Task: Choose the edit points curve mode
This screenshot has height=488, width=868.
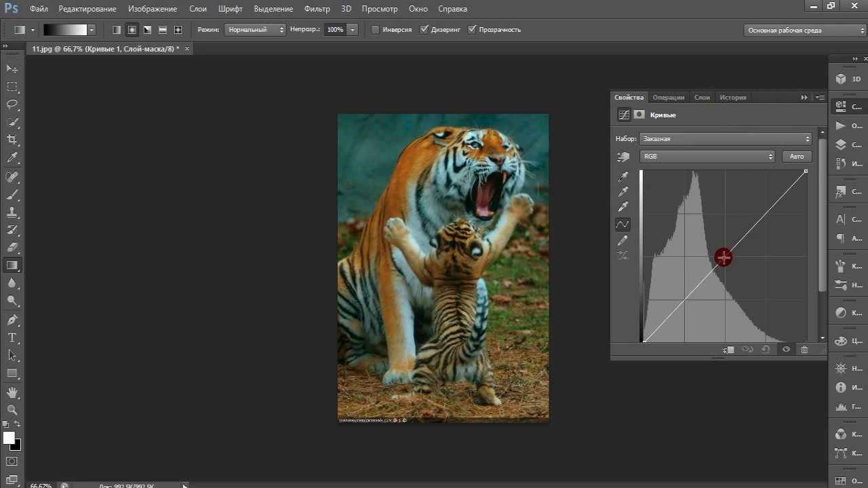Action: 623,224
